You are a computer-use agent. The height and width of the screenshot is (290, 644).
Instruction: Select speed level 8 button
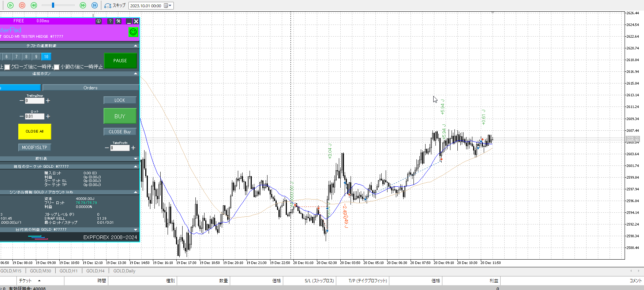26,57
